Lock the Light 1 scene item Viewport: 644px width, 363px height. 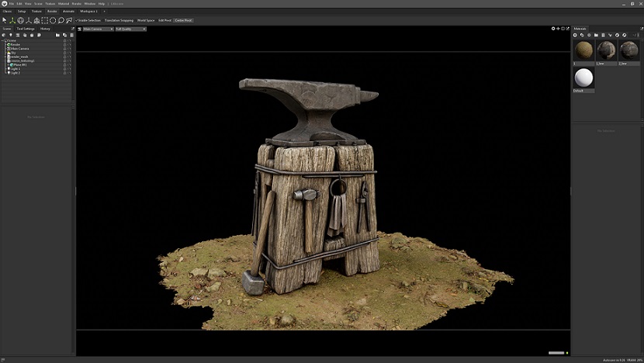click(x=64, y=68)
